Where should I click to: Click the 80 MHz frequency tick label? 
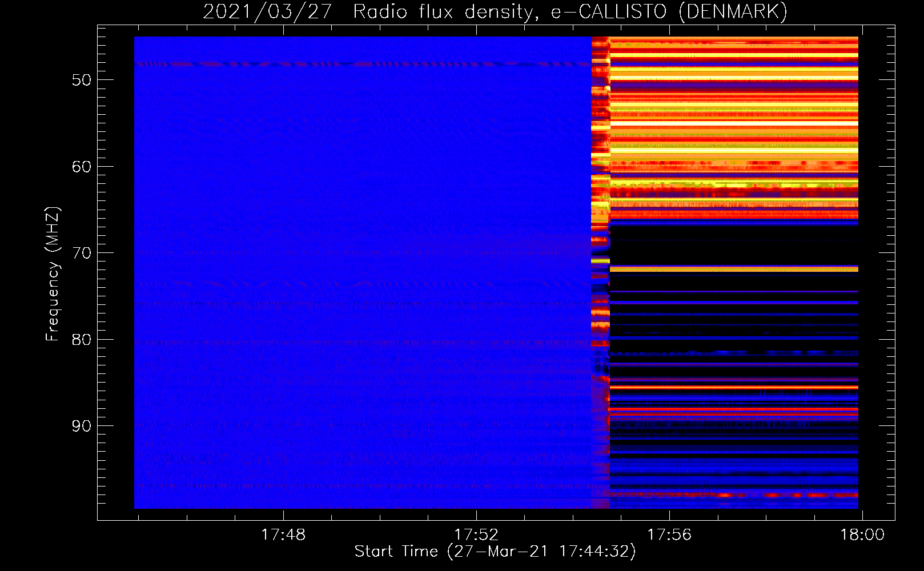coord(82,340)
